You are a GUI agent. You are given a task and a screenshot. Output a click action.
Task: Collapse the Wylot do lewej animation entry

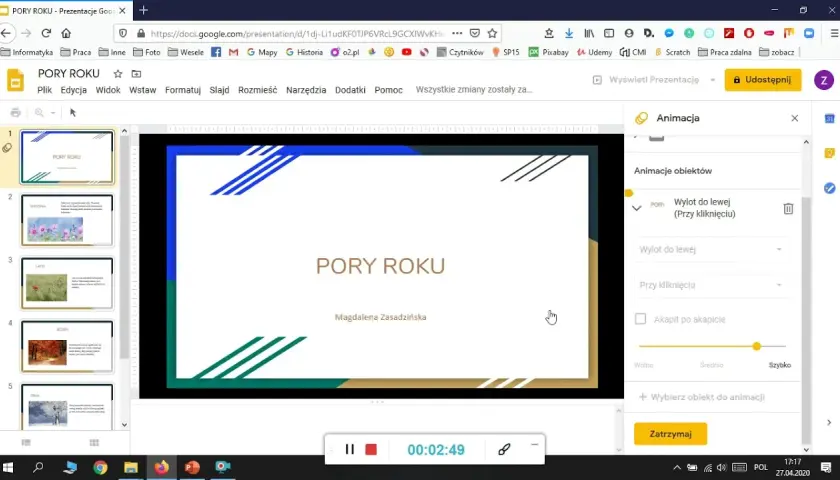coord(636,208)
